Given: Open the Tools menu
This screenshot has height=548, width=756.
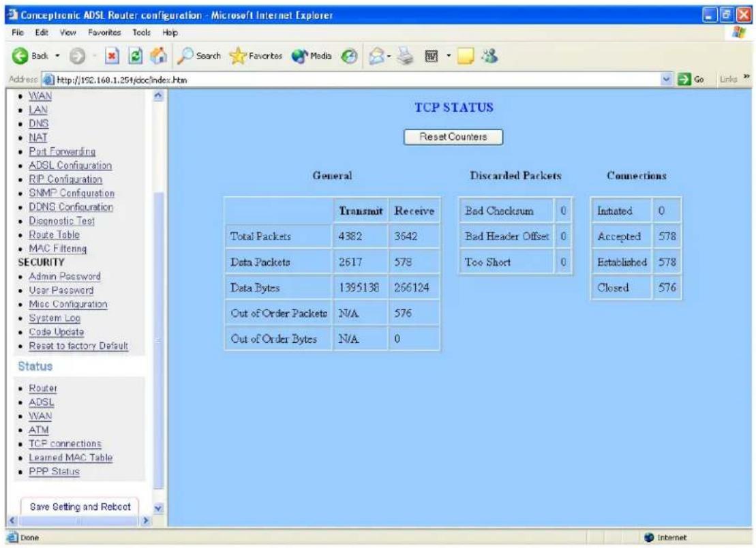Looking at the screenshot, I should point(141,32).
